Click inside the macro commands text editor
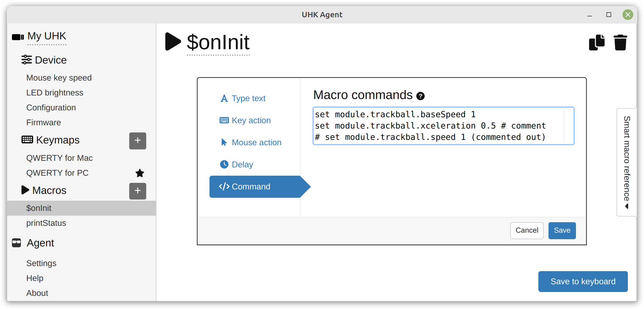 443,126
